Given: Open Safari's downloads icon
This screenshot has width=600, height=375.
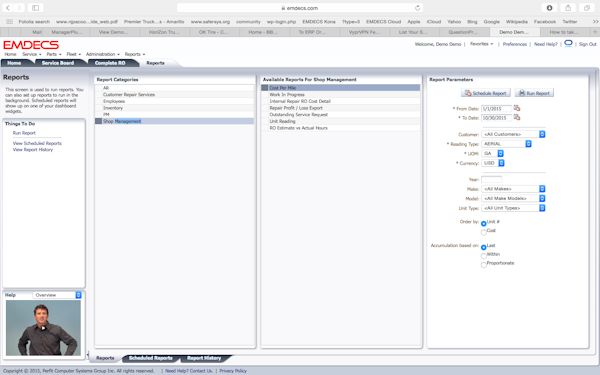Looking at the screenshot, I should (x=549, y=8).
